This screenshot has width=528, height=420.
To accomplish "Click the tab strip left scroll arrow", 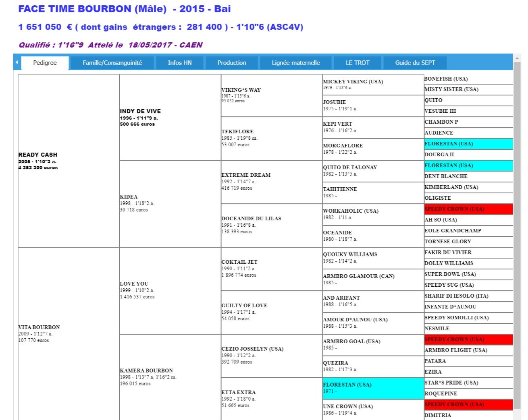I will tap(17, 62).
